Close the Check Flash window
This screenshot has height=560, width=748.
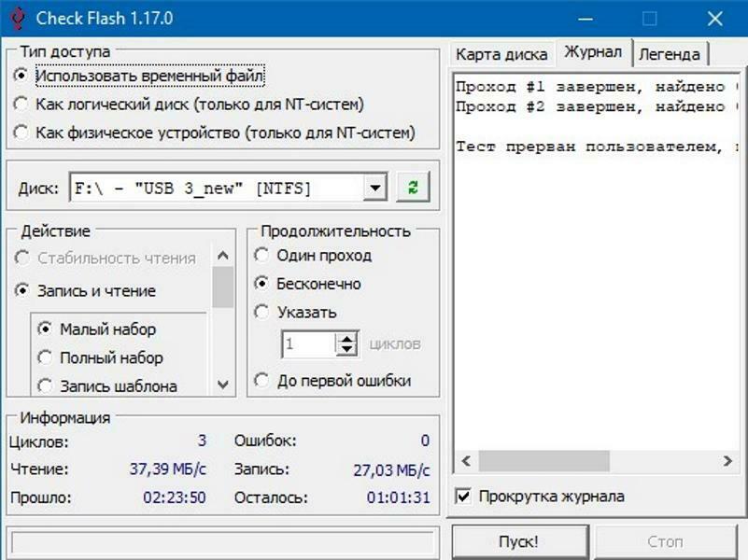click(x=714, y=19)
